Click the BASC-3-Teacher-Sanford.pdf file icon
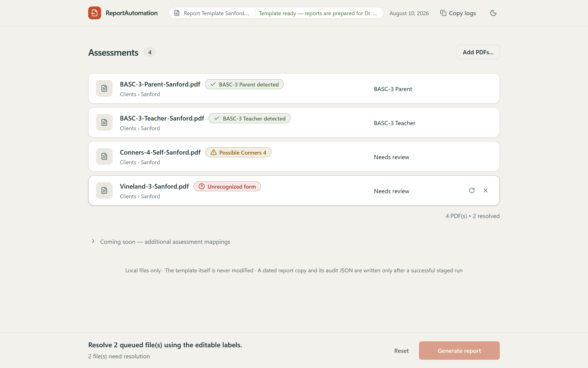The height and width of the screenshot is (368, 588). coord(104,122)
